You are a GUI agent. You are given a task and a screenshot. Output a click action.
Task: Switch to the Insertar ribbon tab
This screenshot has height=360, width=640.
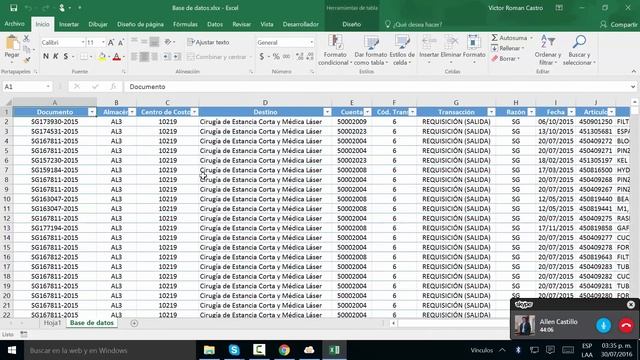(69, 24)
